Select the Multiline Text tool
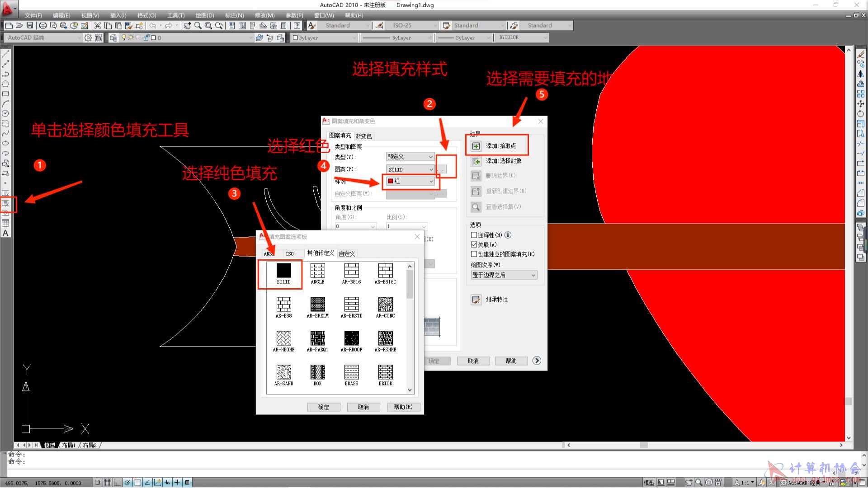868x488 pixels. [5, 233]
